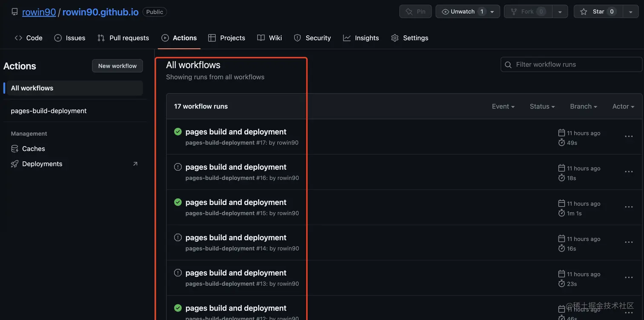Expand the Event filter dropdown
Screen dimensions: 644x320
click(503, 107)
